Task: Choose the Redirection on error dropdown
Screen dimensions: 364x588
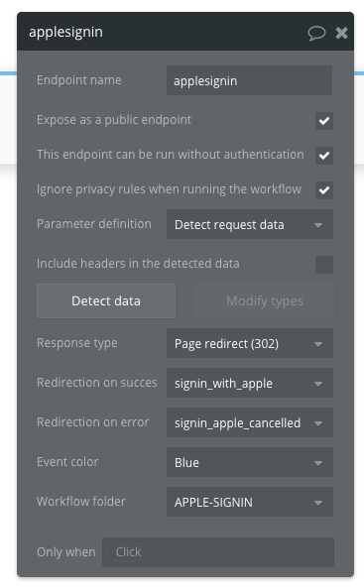Action: (250, 422)
